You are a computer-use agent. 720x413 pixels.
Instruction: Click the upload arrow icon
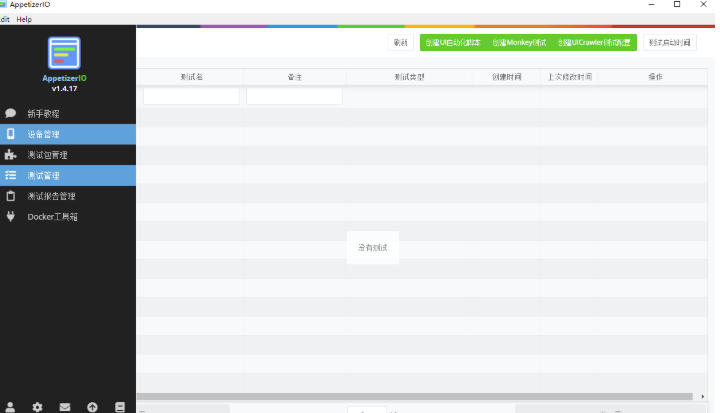(x=92, y=407)
